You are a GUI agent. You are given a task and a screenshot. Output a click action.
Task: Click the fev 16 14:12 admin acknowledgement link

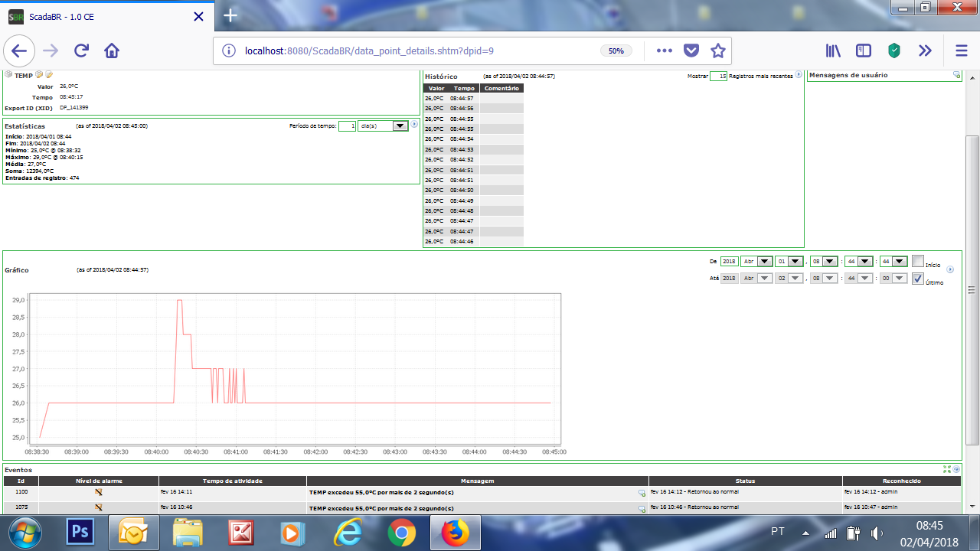click(x=873, y=492)
